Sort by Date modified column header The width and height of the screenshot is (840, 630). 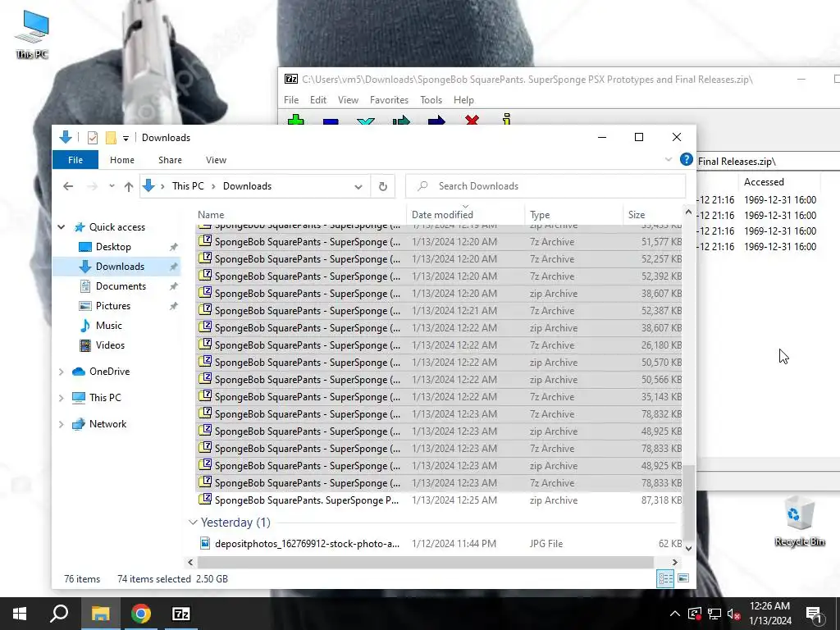tap(465, 215)
